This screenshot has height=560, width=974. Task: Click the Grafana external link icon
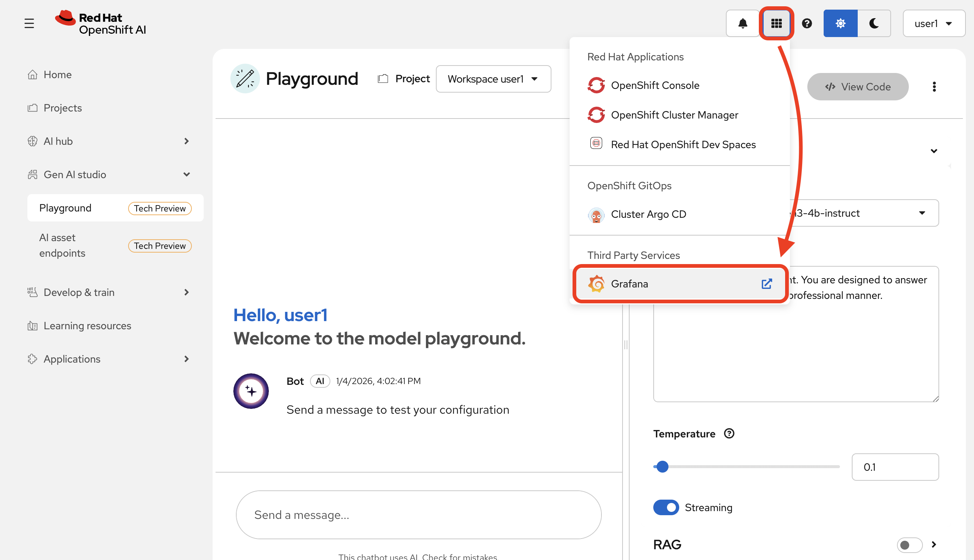click(767, 284)
